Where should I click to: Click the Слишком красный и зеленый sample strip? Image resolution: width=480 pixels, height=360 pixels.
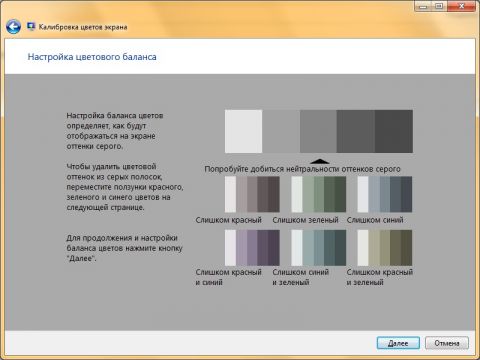pyautogui.click(x=385, y=248)
